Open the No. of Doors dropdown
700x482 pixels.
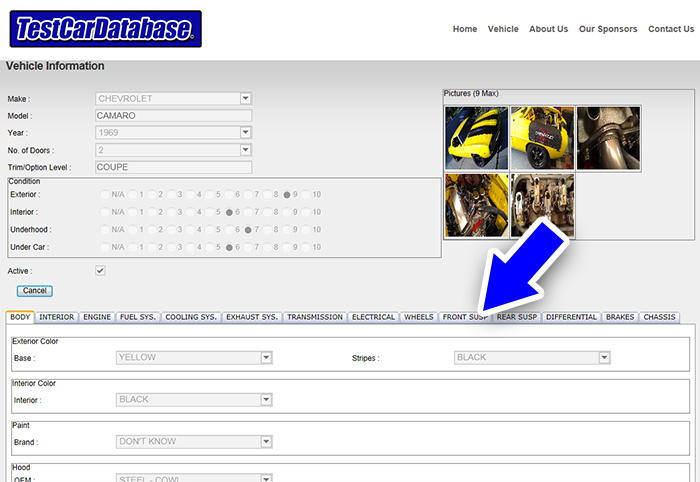(x=174, y=150)
